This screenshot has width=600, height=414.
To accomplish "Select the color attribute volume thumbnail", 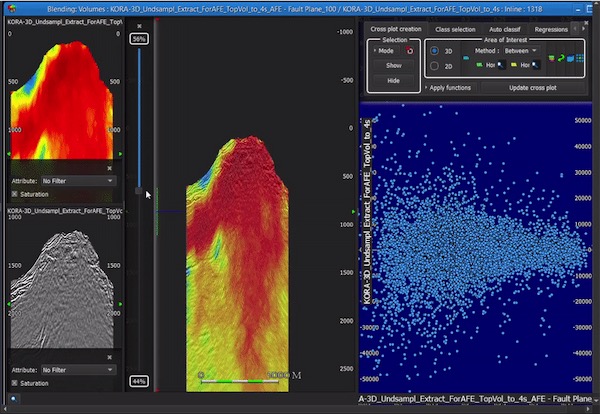I will [62, 99].
